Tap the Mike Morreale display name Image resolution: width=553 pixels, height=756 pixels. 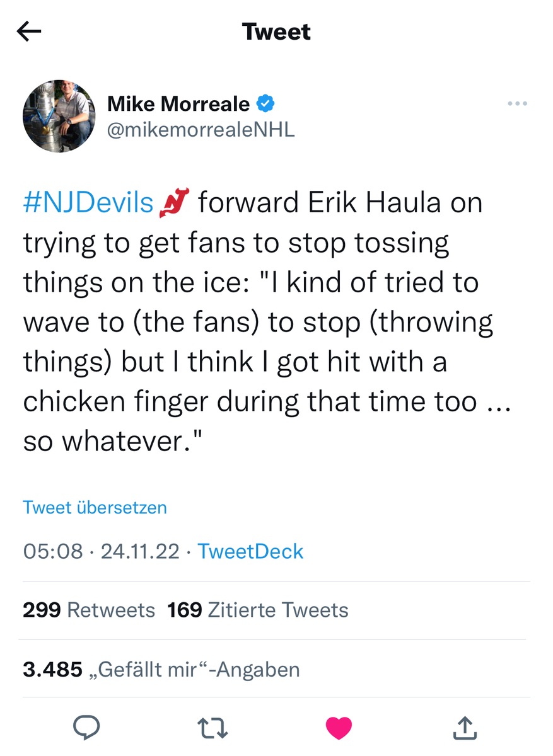pyautogui.click(x=178, y=104)
